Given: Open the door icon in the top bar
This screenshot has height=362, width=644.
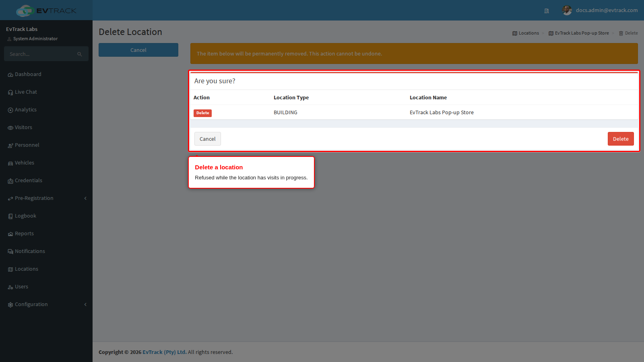Looking at the screenshot, I should pyautogui.click(x=547, y=11).
